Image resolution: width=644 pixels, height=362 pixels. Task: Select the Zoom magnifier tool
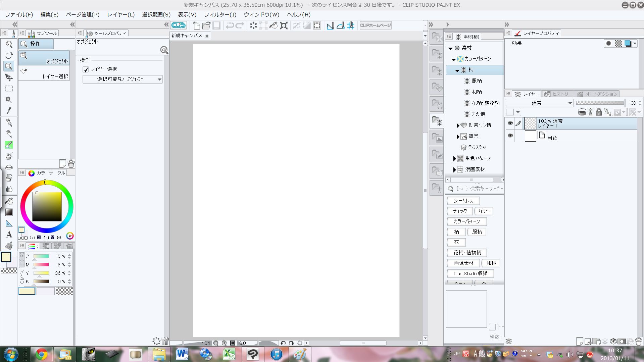click(x=9, y=45)
